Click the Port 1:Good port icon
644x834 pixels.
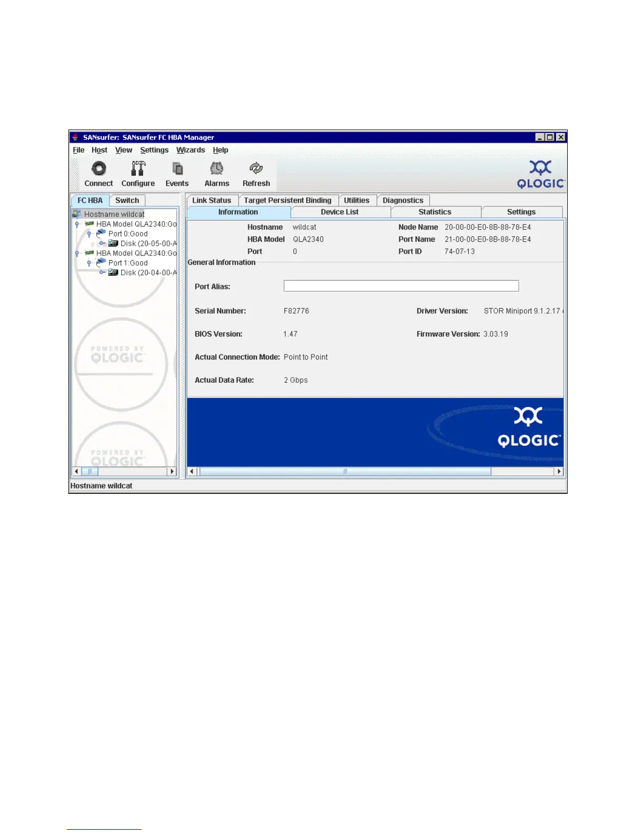102,262
